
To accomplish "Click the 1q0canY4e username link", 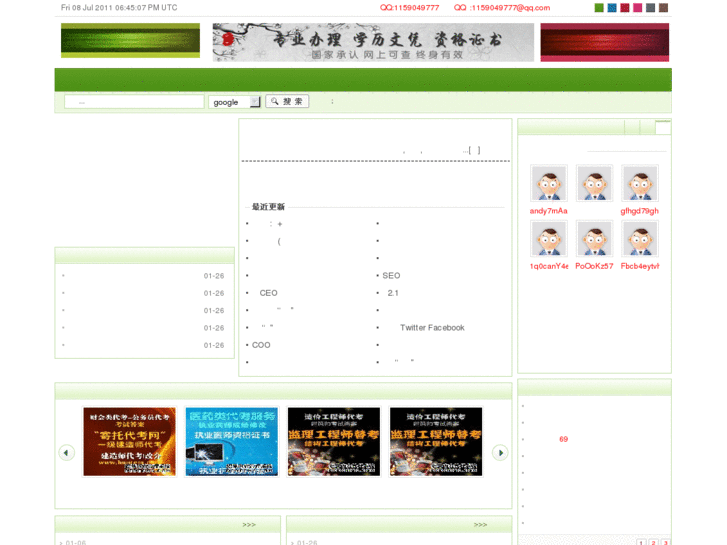I will 548,266.
